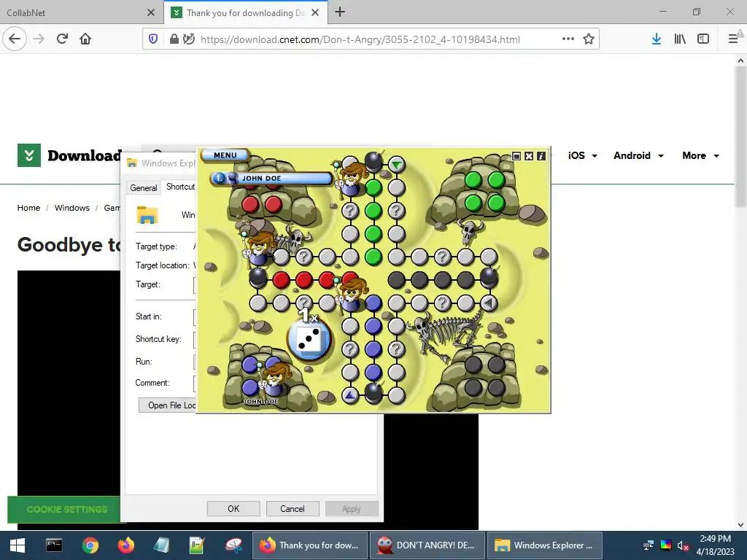Viewport: 747px width, 560px height.
Task: Switch to DON'T ANGRY taskbar item
Action: coord(427,545)
